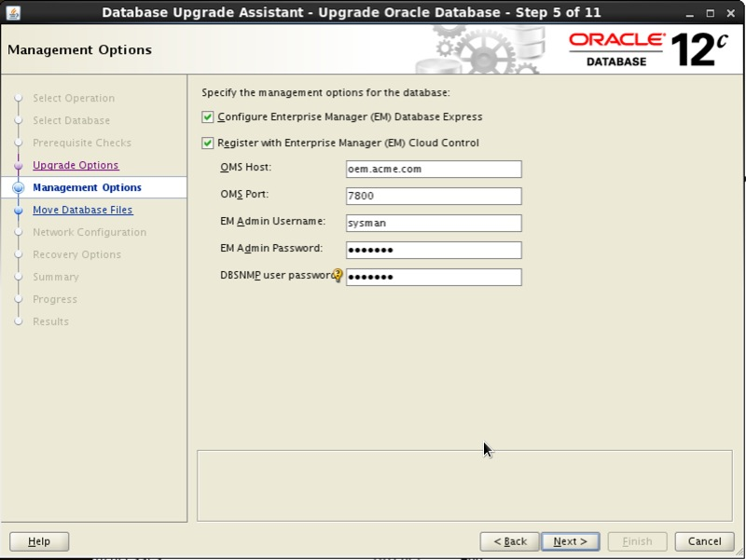This screenshot has width=746, height=560.
Task: Maximize the Database Upgrade Assistant window
Action: [710, 13]
